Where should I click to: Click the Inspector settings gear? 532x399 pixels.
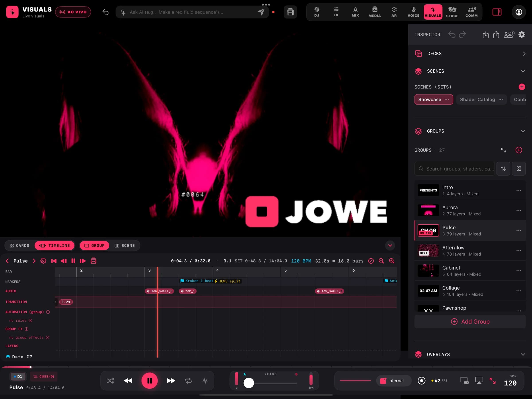coord(521,35)
